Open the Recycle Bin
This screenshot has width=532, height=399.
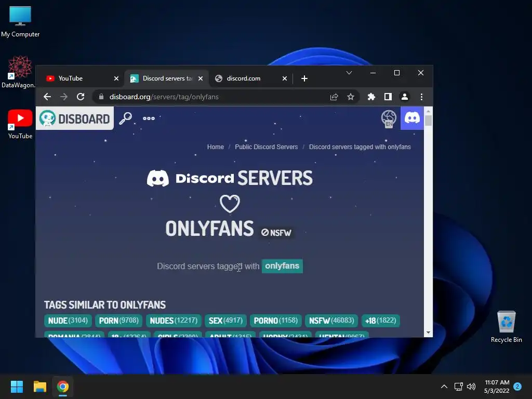point(506,327)
